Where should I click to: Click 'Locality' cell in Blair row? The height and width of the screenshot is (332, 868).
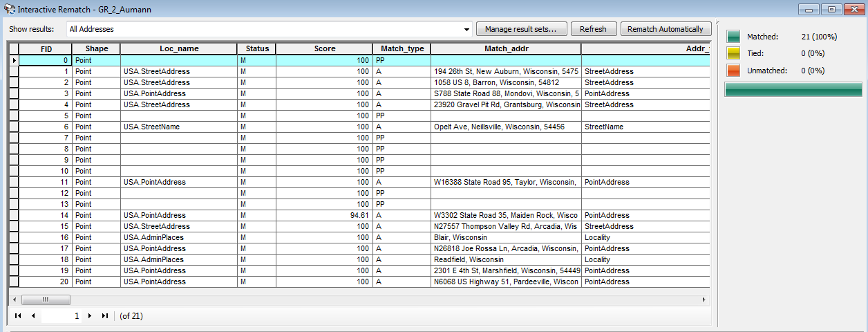(645, 237)
